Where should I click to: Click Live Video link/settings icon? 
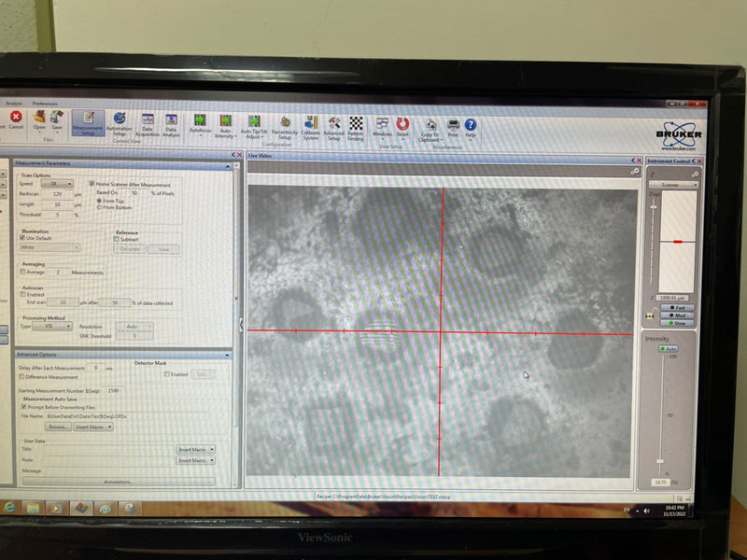[635, 172]
